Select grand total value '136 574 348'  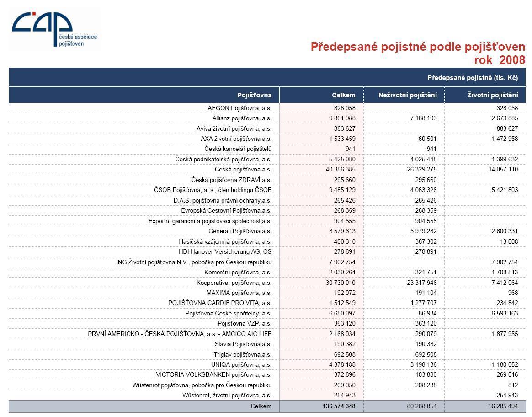click(x=339, y=406)
